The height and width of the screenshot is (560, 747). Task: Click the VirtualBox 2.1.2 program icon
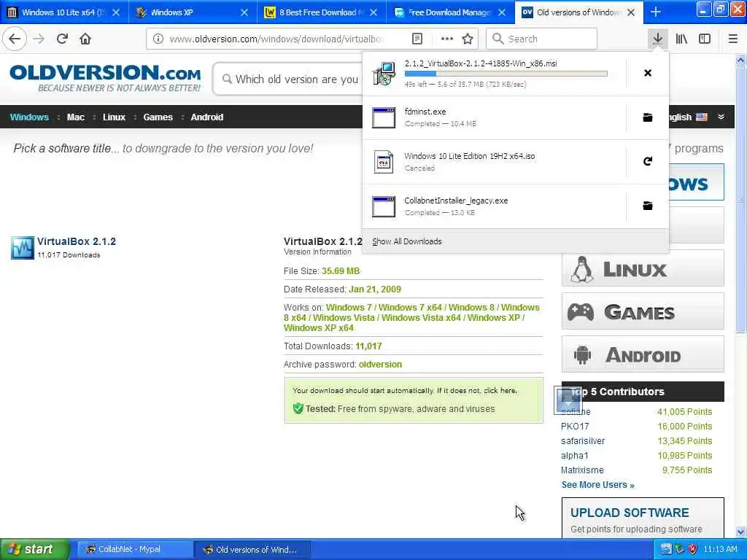pos(23,248)
